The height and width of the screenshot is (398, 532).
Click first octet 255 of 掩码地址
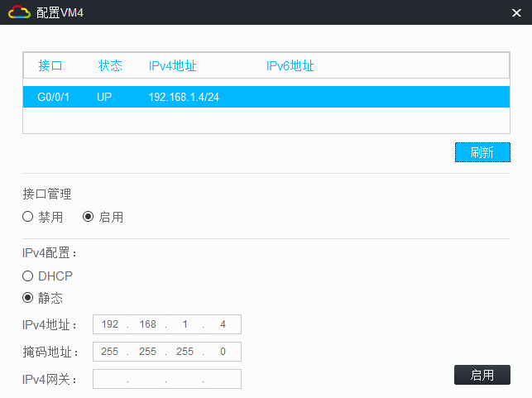pos(109,351)
